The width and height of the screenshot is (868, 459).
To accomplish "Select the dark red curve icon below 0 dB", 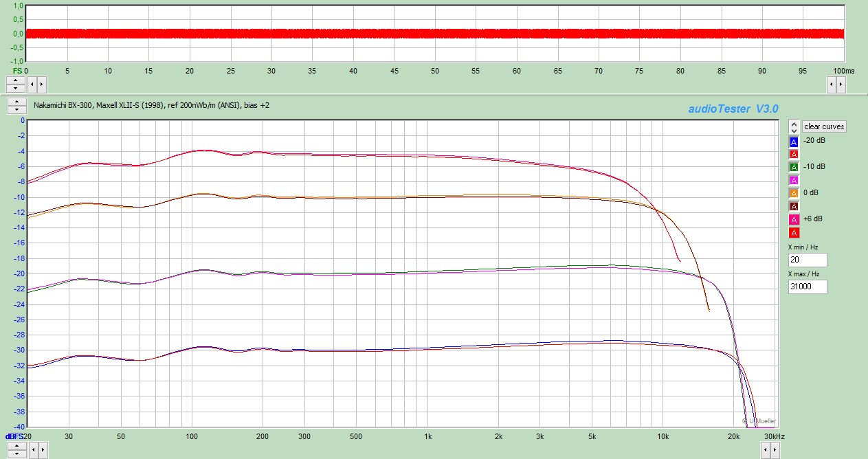I will (x=792, y=206).
